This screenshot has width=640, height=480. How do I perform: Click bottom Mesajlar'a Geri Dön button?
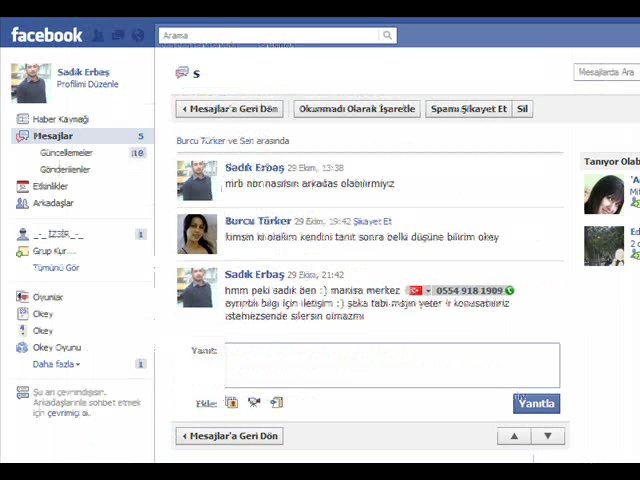tap(229, 436)
